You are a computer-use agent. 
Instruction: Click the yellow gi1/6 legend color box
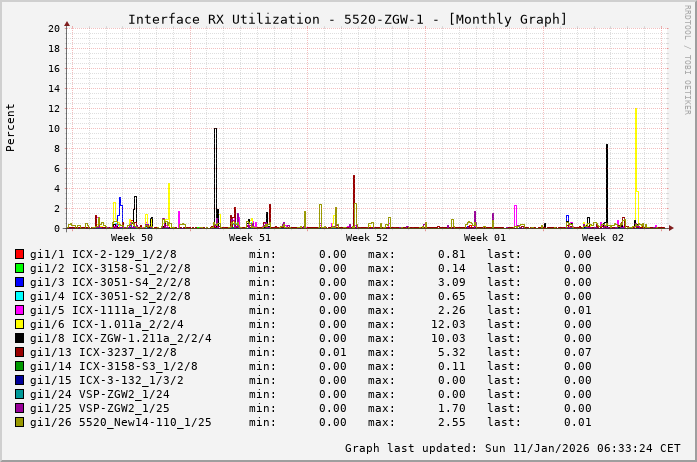[x=20, y=324]
